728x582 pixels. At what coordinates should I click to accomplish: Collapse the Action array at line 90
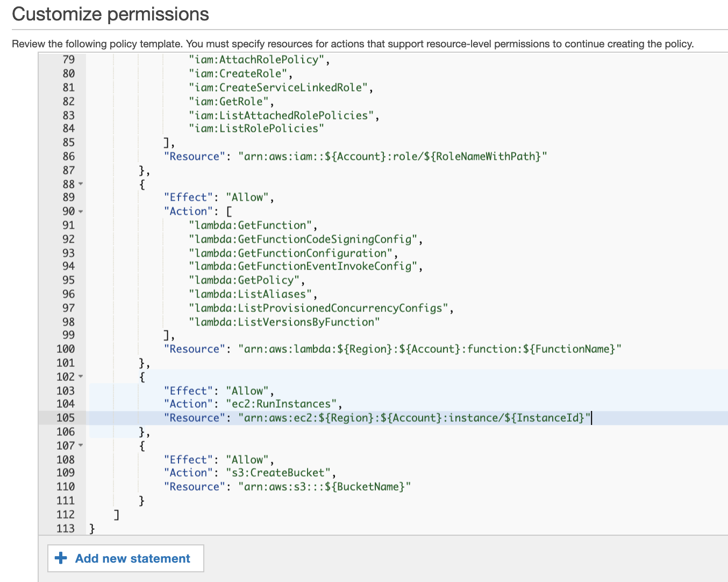point(80,211)
